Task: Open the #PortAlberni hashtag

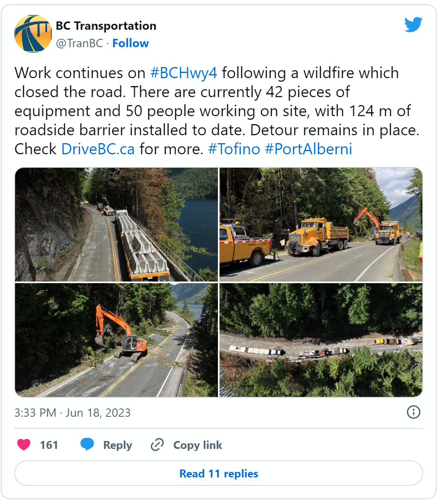Action: click(308, 149)
